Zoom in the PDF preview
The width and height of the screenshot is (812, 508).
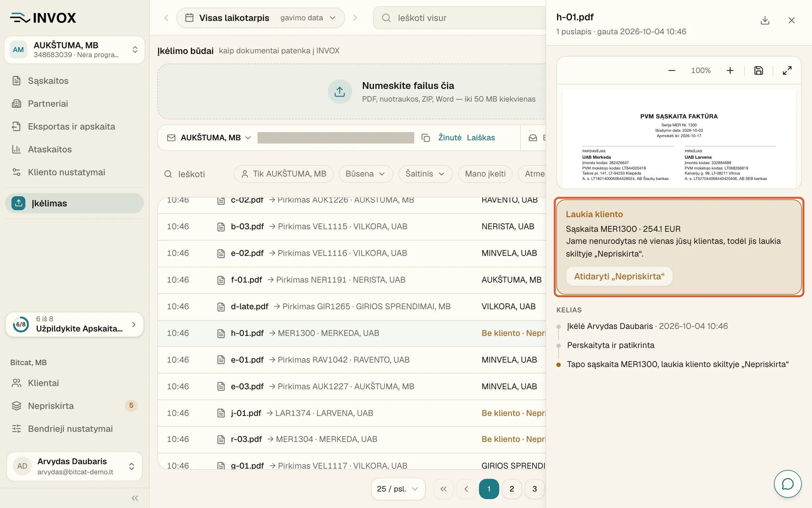(730, 70)
